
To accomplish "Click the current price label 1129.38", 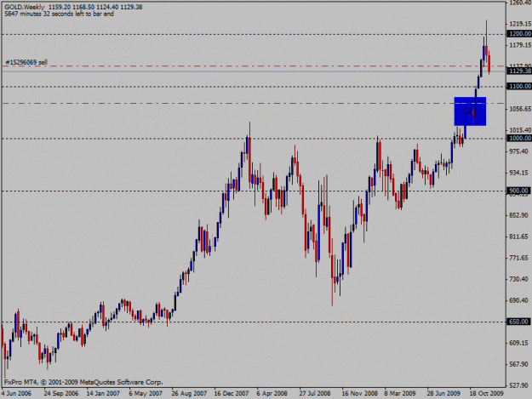I will 520,71.
